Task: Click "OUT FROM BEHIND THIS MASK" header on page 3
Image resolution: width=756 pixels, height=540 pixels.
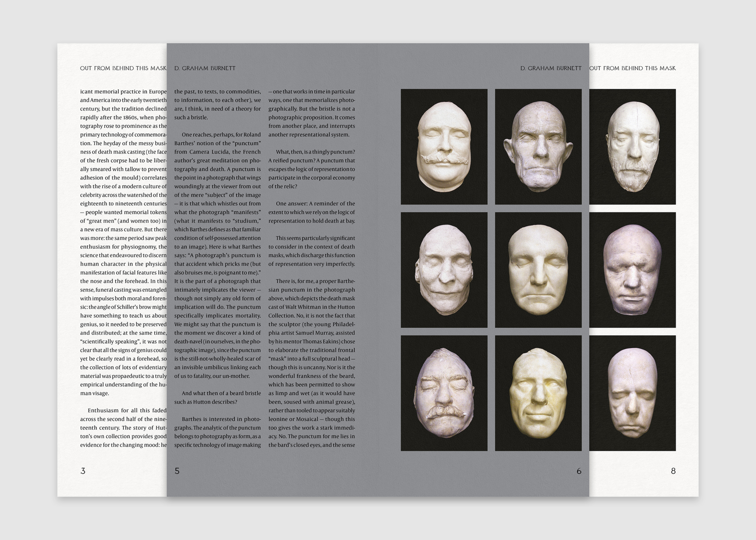Action: 123,68
